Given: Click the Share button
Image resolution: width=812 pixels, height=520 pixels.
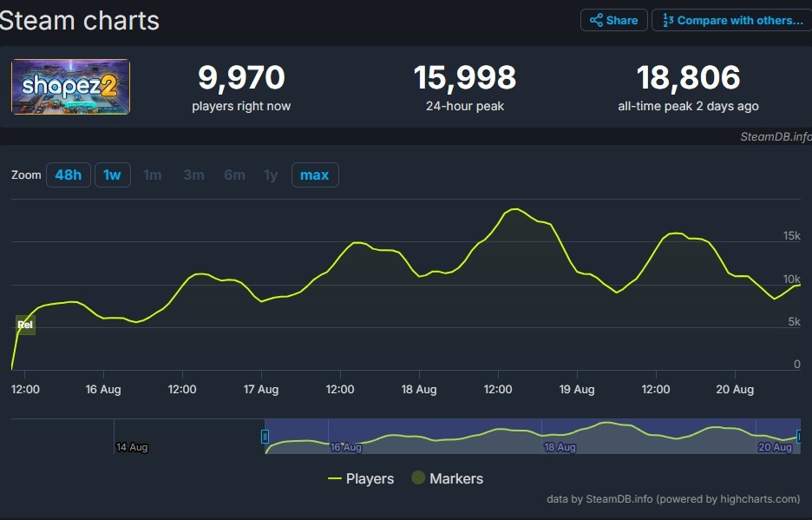Looking at the screenshot, I should pyautogui.click(x=613, y=20).
